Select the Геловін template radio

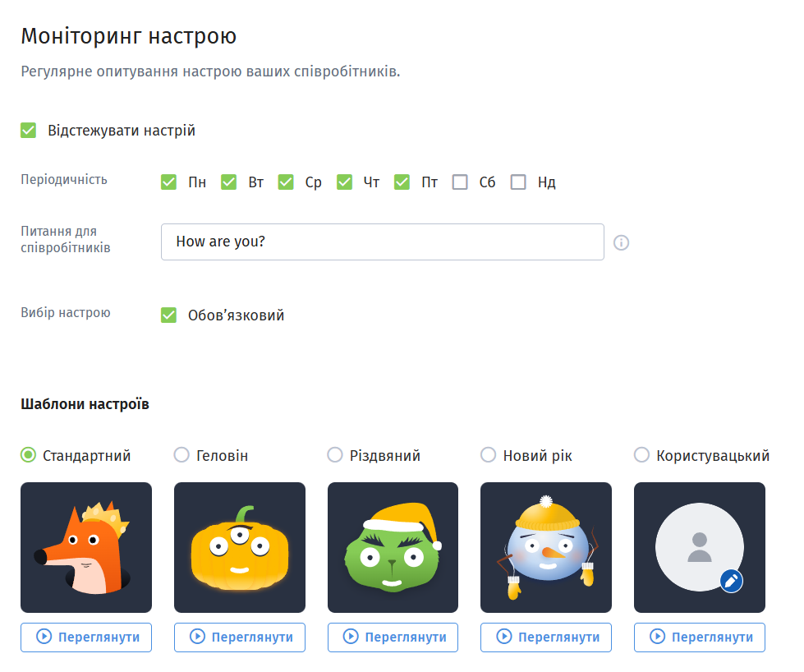(181, 455)
